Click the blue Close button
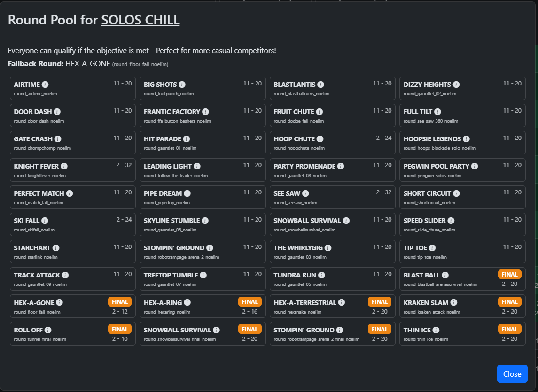Image resolution: width=538 pixels, height=392 pixels. click(x=512, y=374)
